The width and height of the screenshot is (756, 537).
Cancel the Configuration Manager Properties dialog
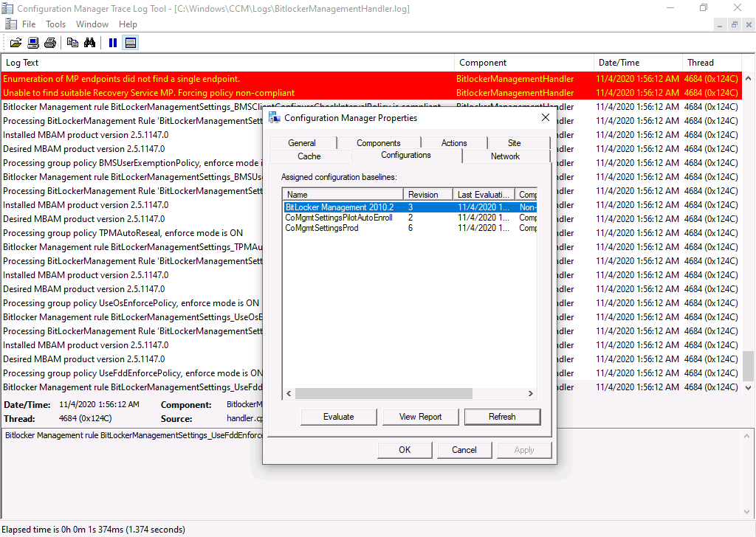464,450
